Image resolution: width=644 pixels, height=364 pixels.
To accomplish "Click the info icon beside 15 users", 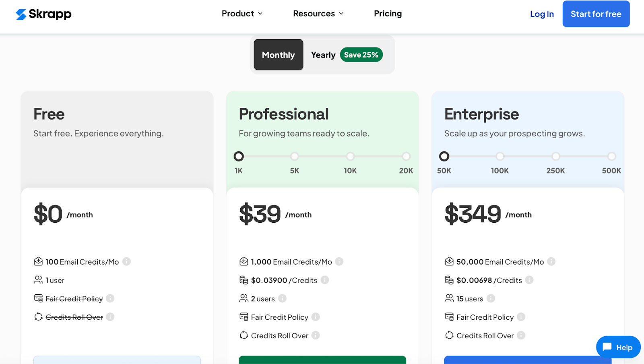I will click(x=491, y=298).
